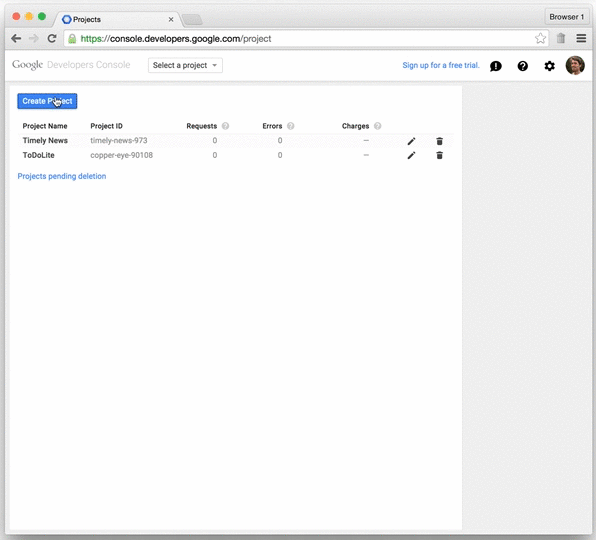
Task: Open a new browser tab
Action: [192, 19]
